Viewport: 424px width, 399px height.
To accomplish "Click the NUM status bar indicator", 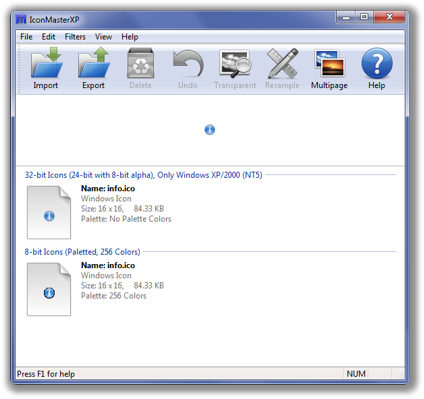I will (x=356, y=374).
